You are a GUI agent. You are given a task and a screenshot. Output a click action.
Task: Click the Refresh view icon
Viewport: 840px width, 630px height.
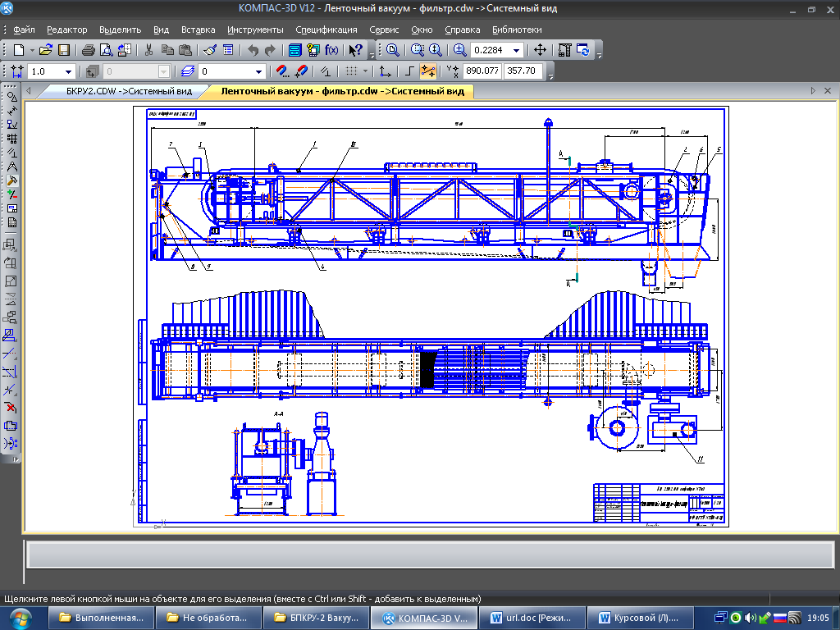click(x=583, y=50)
